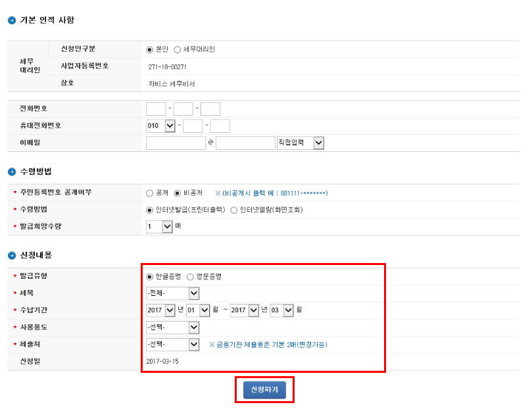Open the 직접입력 email domain dropdown
The height and width of the screenshot is (411, 532).
point(301,143)
